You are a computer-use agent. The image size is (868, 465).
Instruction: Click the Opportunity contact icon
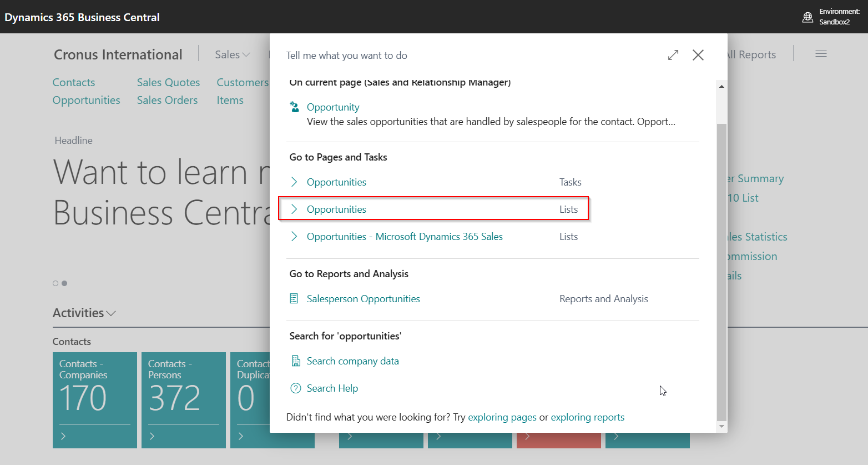click(295, 107)
